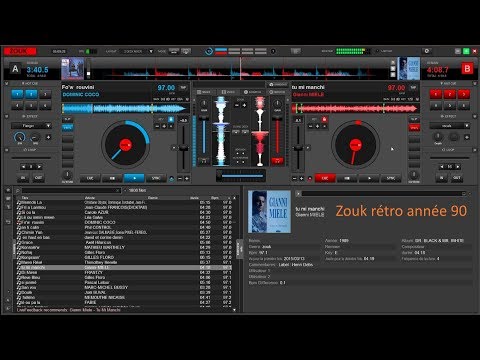Toggle blue key lock on deck A

[x=171, y=119]
